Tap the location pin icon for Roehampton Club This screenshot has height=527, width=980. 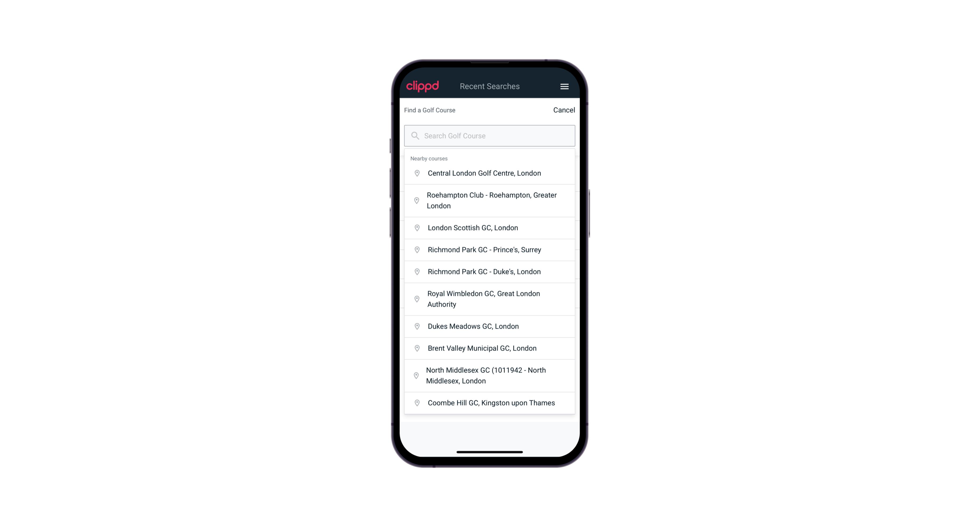(415, 201)
